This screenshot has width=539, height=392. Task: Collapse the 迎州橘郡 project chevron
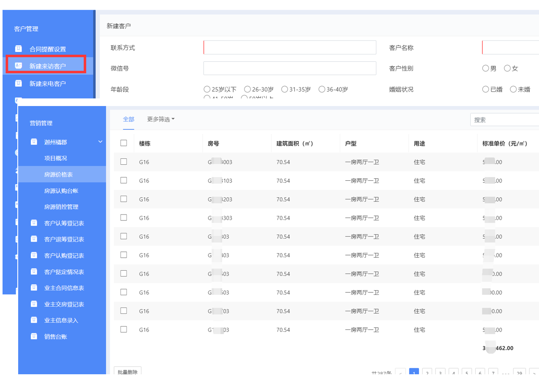click(x=100, y=142)
